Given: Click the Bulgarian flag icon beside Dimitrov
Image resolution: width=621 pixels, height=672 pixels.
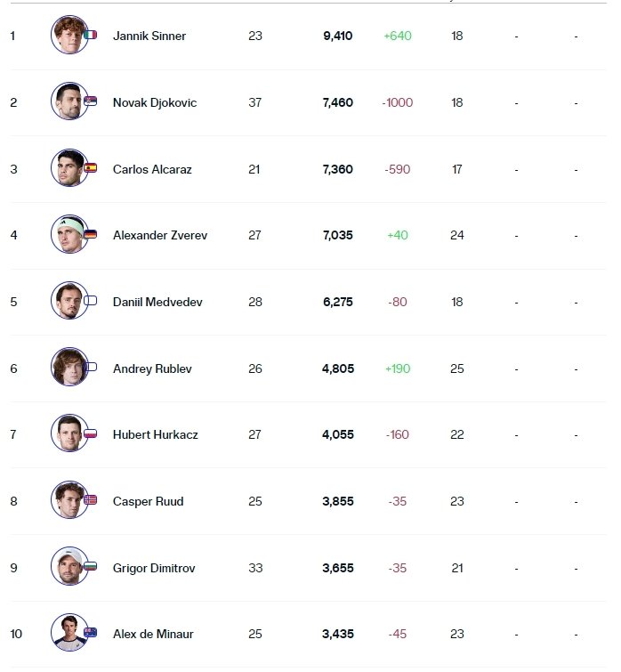Looking at the screenshot, I should click(x=91, y=567).
